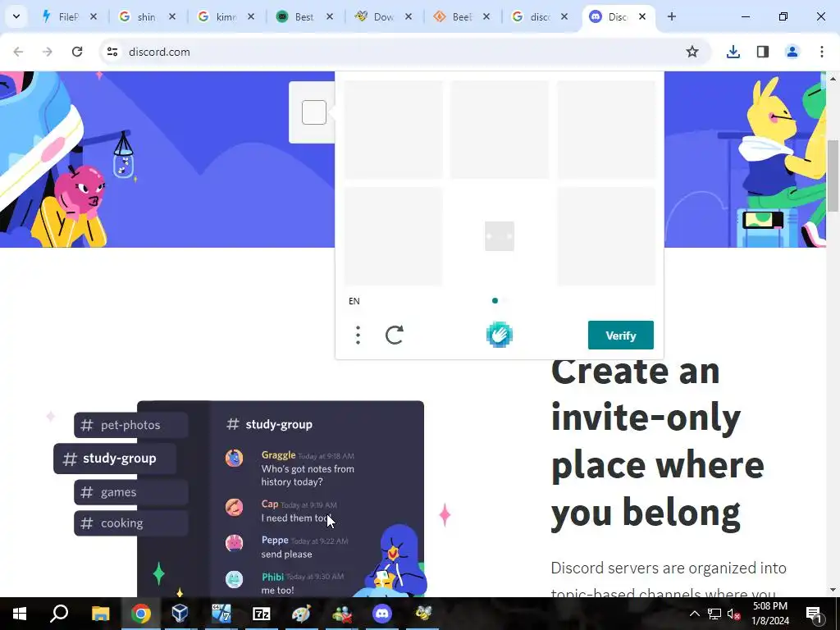840x630 pixels.
Task: Open VirtualBox from the taskbar
Action: [x=180, y=614]
